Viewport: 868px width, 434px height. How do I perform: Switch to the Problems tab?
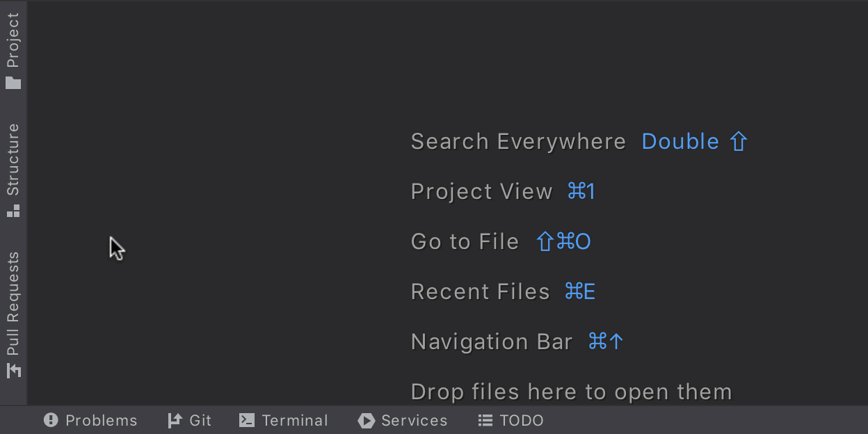point(102,420)
